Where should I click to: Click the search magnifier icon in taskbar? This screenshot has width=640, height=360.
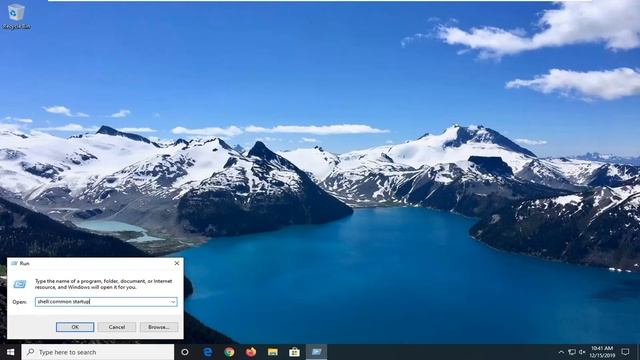31,352
